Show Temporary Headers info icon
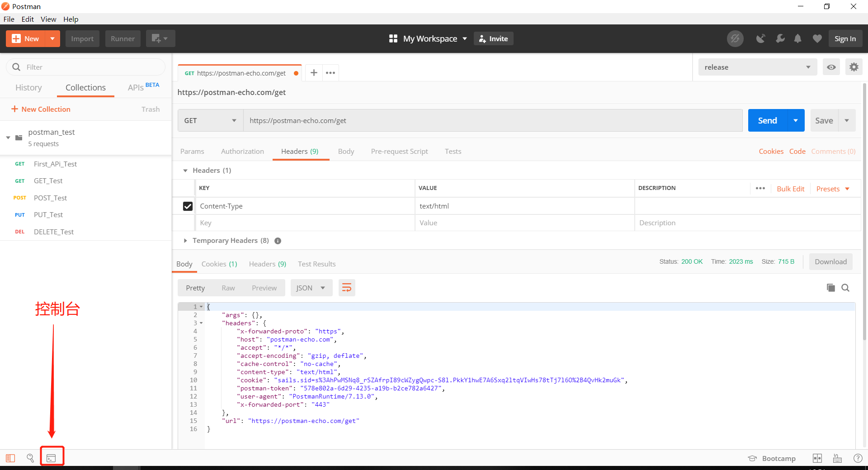 278,241
